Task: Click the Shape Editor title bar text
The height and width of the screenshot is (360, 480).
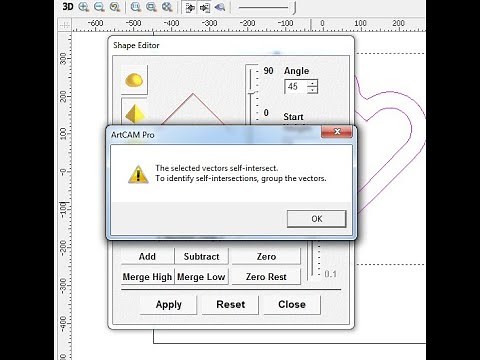Action: point(136,45)
